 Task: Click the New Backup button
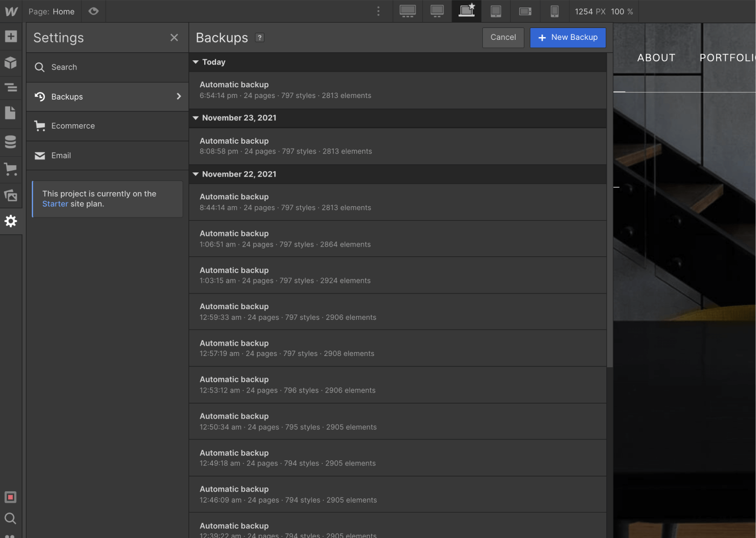(x=568, y=37)
